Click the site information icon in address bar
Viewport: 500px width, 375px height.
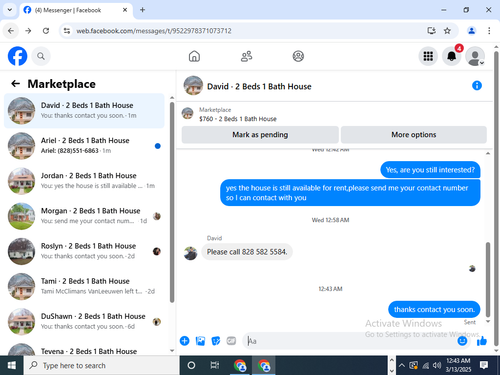[x=67, y=31]
